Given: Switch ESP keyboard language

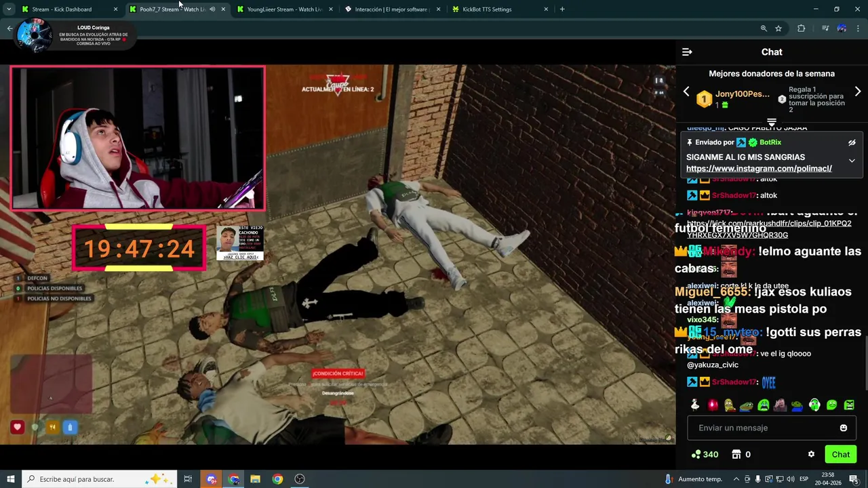Looking at the screenshot, I should [804, 479].
